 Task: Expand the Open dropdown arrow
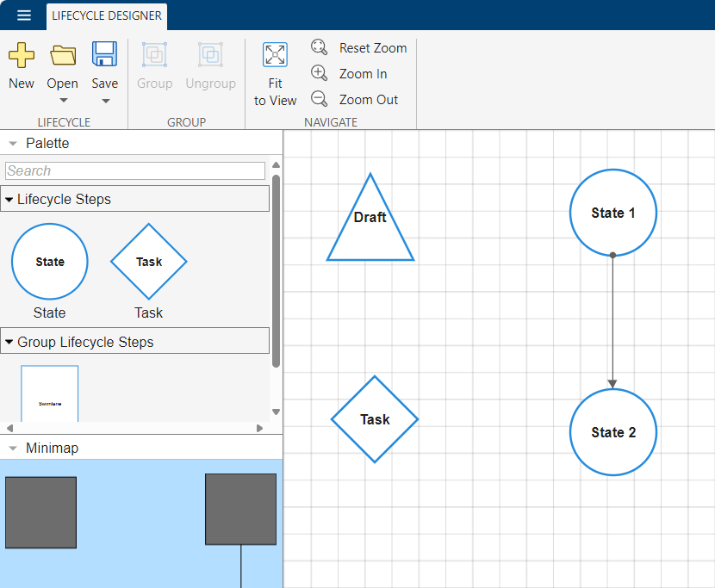tap(63, 101)
